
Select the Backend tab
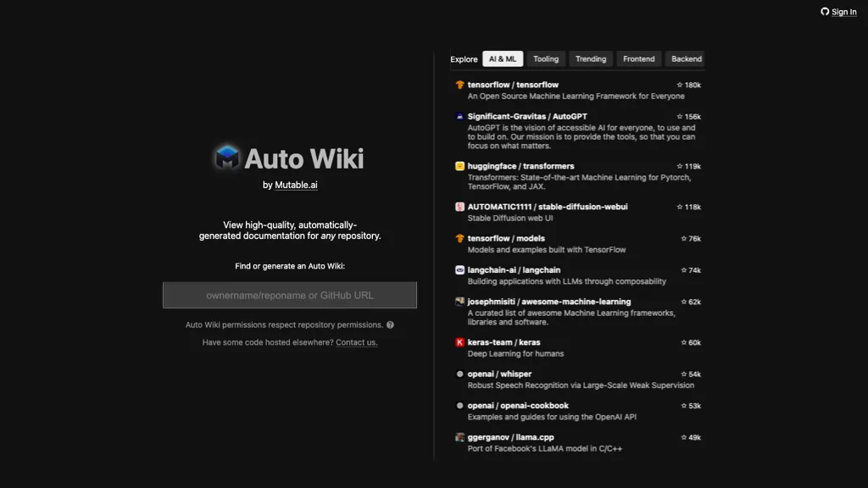[685, 58]
